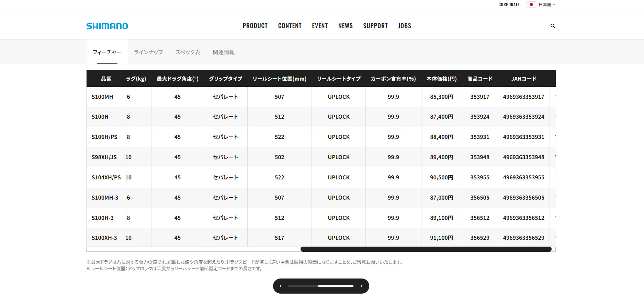The height and width of the screenshot is (308, 644).
Task: Select the フィーチャー tab
Action: pyautogui.click(x=107, y=52)
